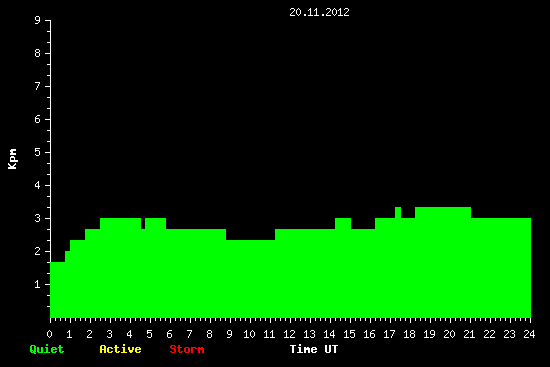This screenshot has height=367, width=550.
Task: Click hour 15 on time axis
Action: click(x=349, y=334)
